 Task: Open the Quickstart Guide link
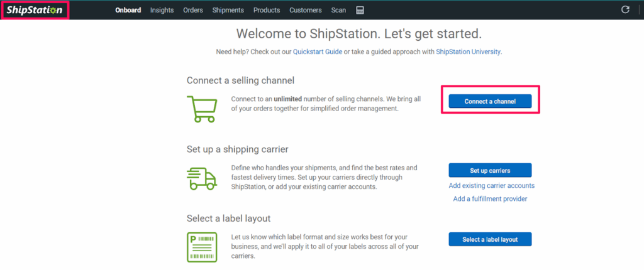click(318, 51)
